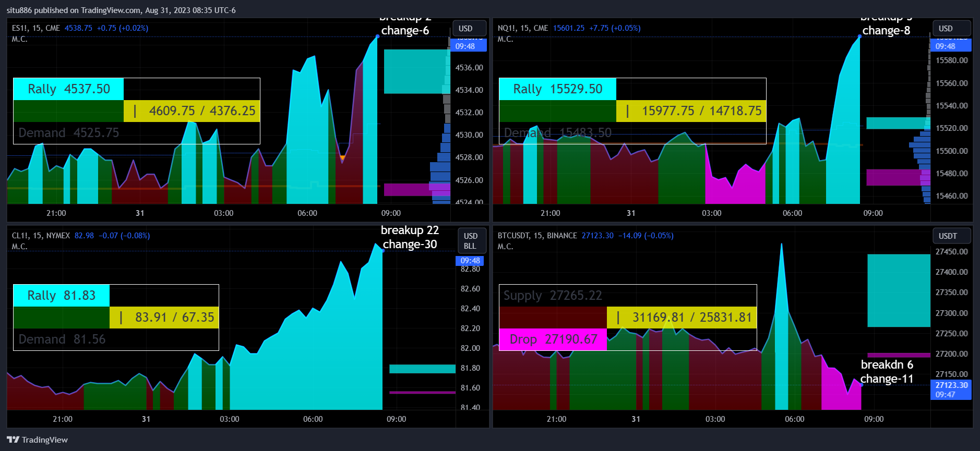Screen dimensions: 980x451
Task: Click the Rally 81.83 table cell
Action: 61,296
